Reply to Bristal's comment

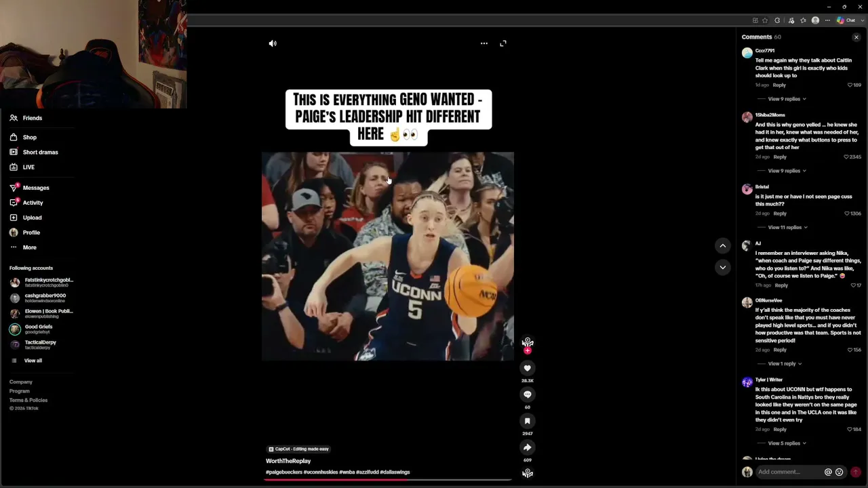tap(780, 213)
